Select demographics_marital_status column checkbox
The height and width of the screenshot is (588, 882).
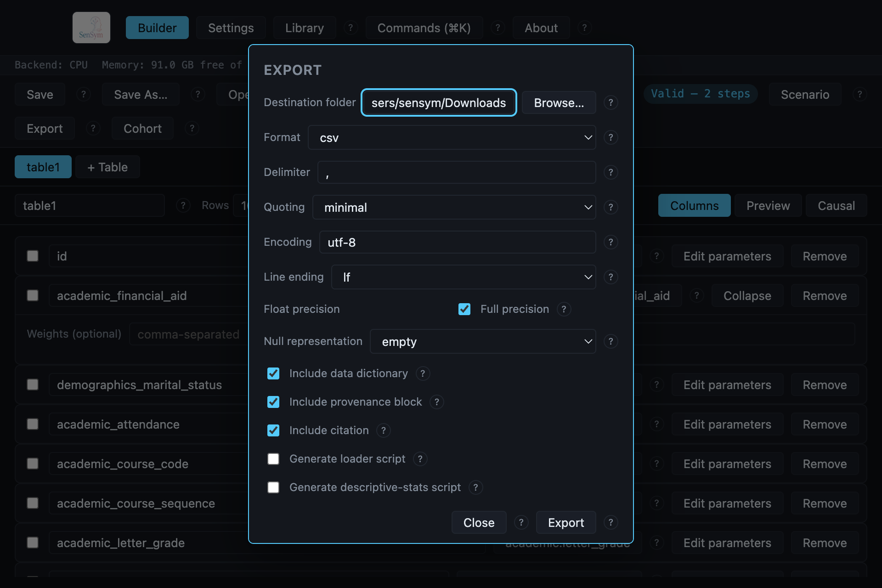33,384
